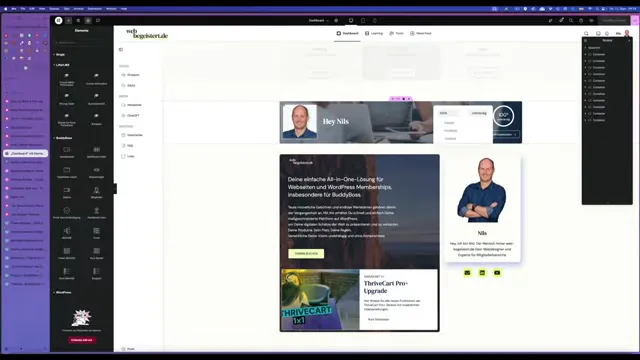Toggle the BuddyPanel sidebar collapse icon

coord(121,49)
